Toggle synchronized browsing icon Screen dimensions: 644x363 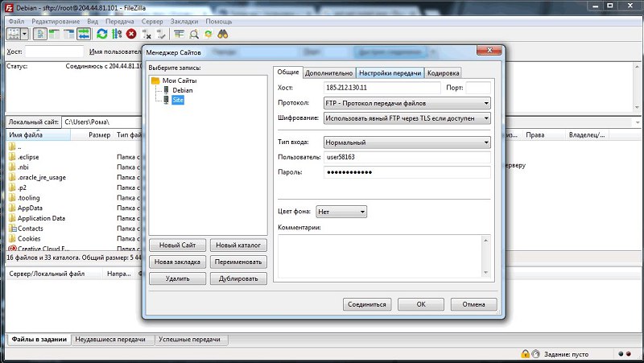coord(208,34)
